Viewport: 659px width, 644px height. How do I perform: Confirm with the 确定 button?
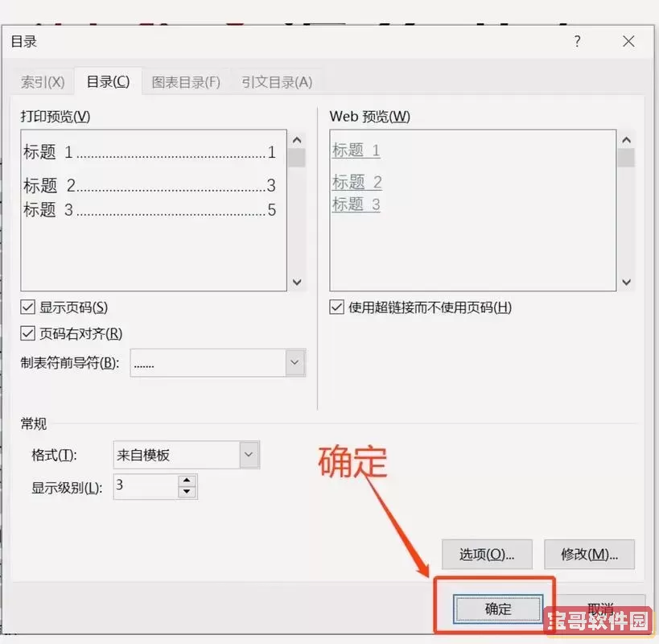(x=498, y=609)
